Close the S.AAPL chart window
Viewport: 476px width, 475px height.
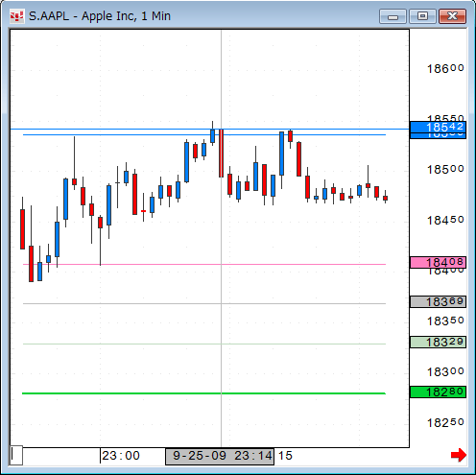tap(452, 16)
